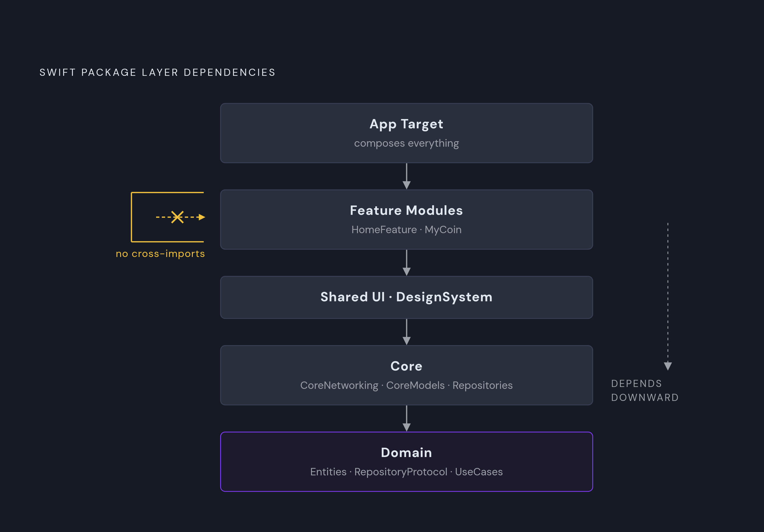Screen dimensions: 764x532
Task: Select the Core layer box
Action: [406, 375]
